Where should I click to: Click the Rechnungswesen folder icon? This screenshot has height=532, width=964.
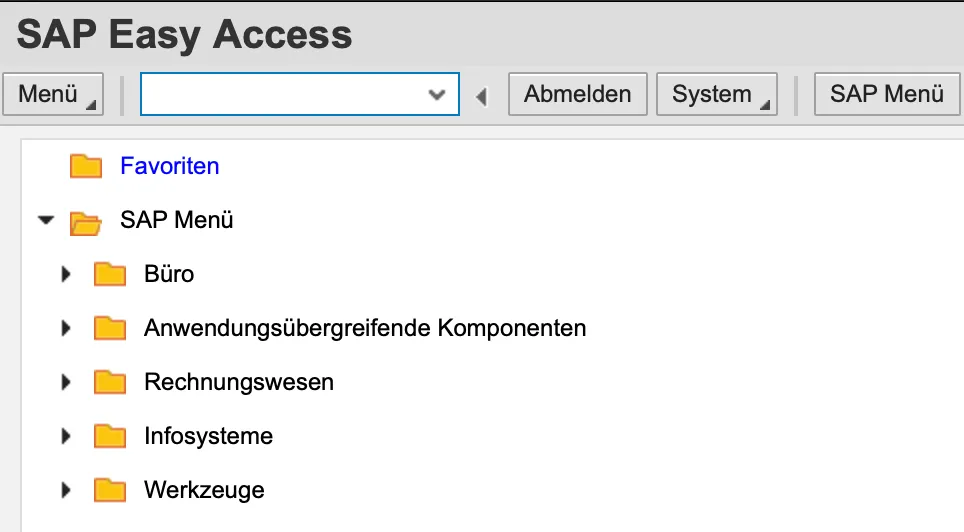click(110, 382)
